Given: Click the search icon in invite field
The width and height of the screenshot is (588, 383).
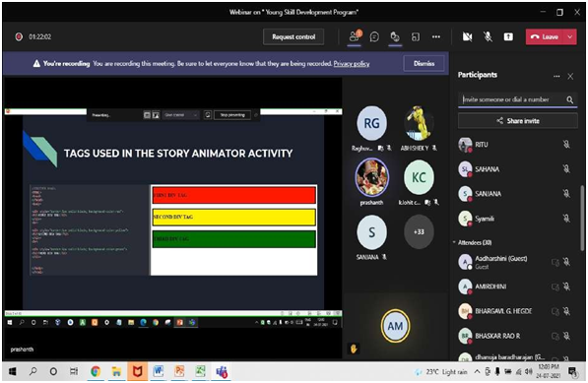Looking at the screenshot, I should coord(569,99).
